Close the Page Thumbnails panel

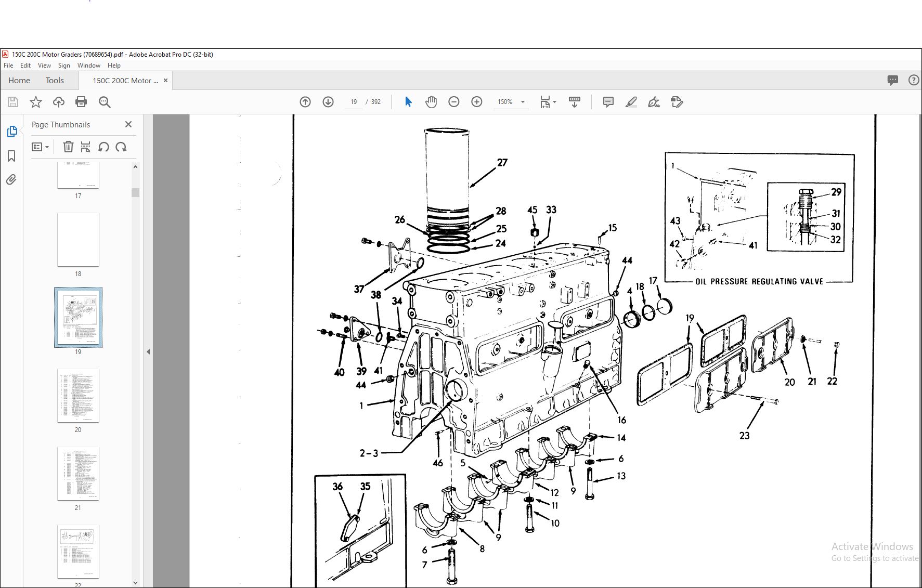(x=128, y=124)
